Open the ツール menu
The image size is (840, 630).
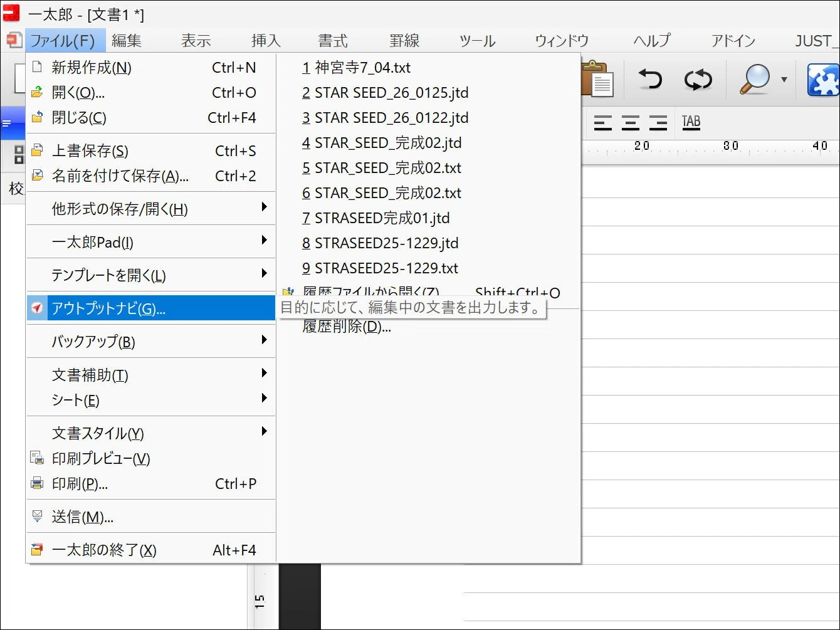click(x=477, y=41)
